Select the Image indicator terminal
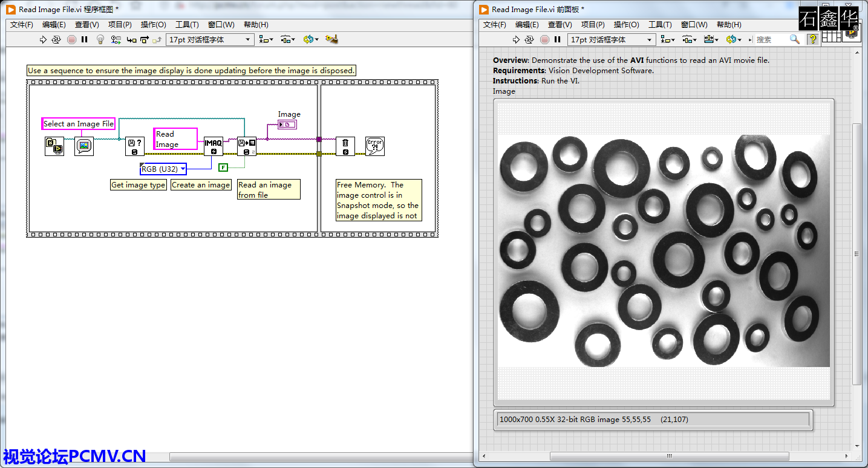This screenshot has height=468, width=868. point(287,125)
